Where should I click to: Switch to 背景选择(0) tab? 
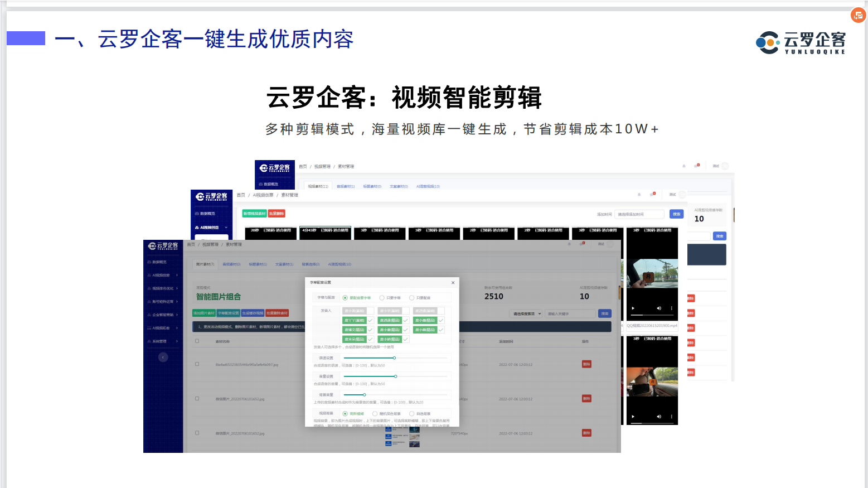pyautogui.click(x=311, y=264)
